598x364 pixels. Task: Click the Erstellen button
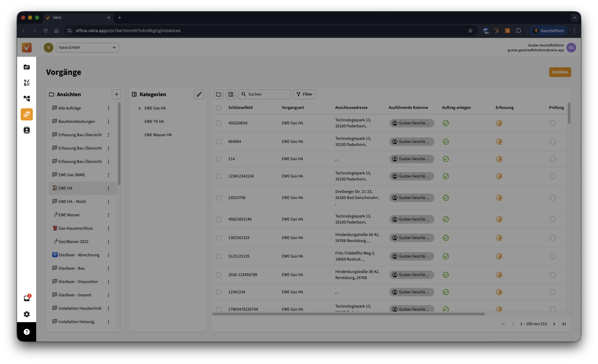pyautogui.click(x=560, y=72)
